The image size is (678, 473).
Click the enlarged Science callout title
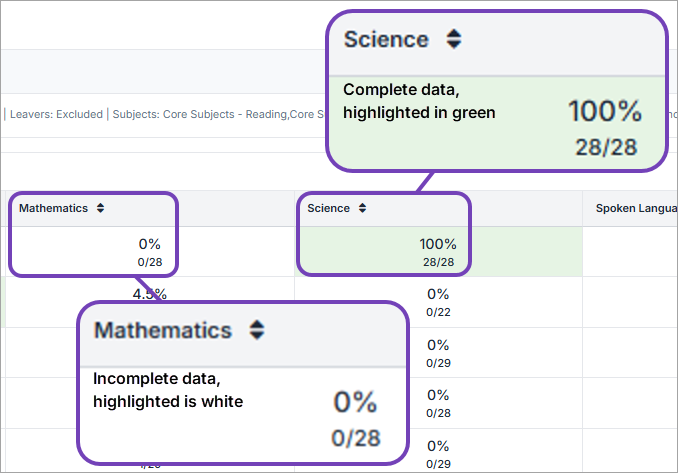[x=386, y=40]
